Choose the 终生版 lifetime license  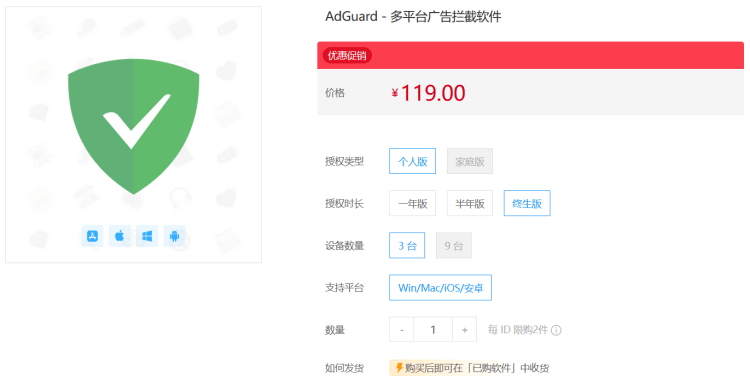point(527,203)
